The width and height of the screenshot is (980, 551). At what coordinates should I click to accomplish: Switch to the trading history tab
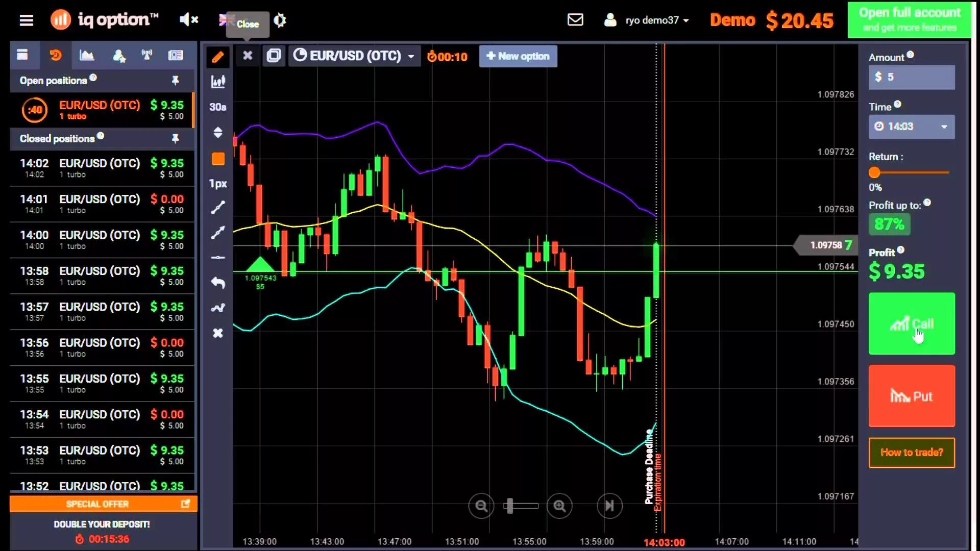point(55,55)
